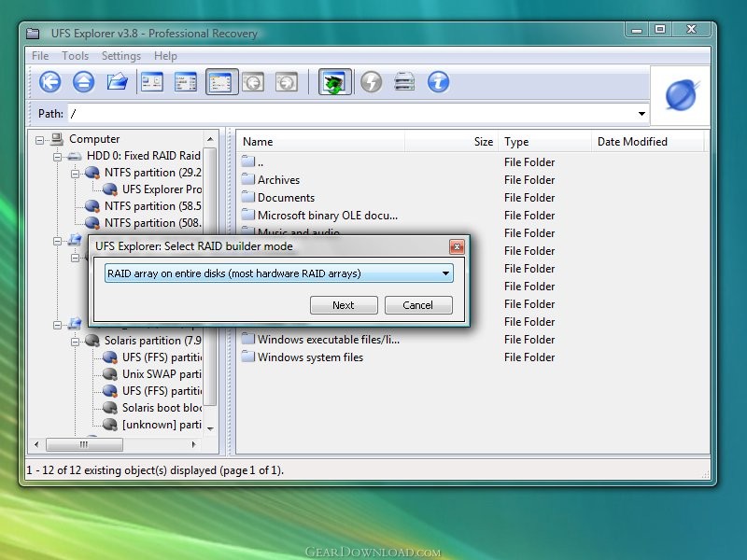Click the Date Modified column header
This screenshot has width=747, height=560.
[632, 142]
